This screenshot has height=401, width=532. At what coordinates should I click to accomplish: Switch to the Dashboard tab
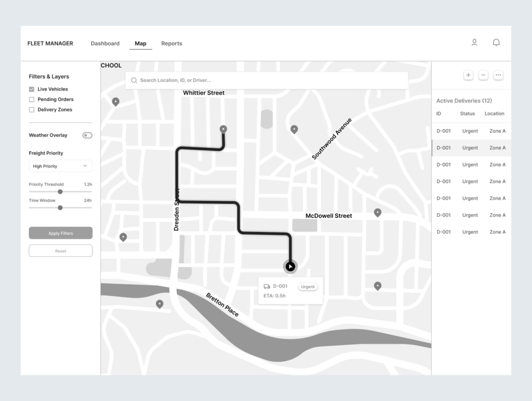pyautogui.click(x=105, y=44)
